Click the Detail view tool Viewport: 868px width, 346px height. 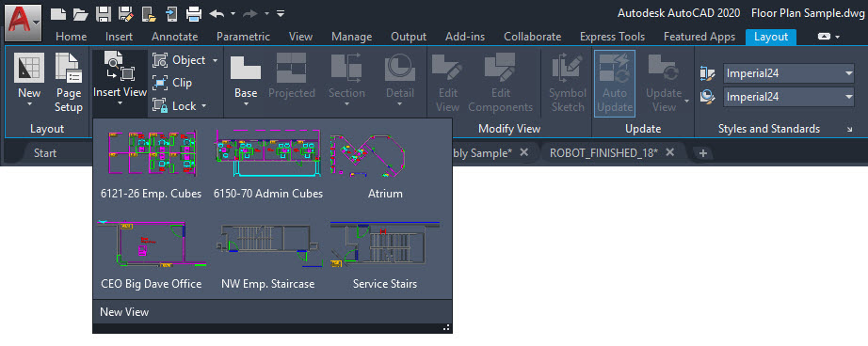pyautogui.click(x=400, y=81)
